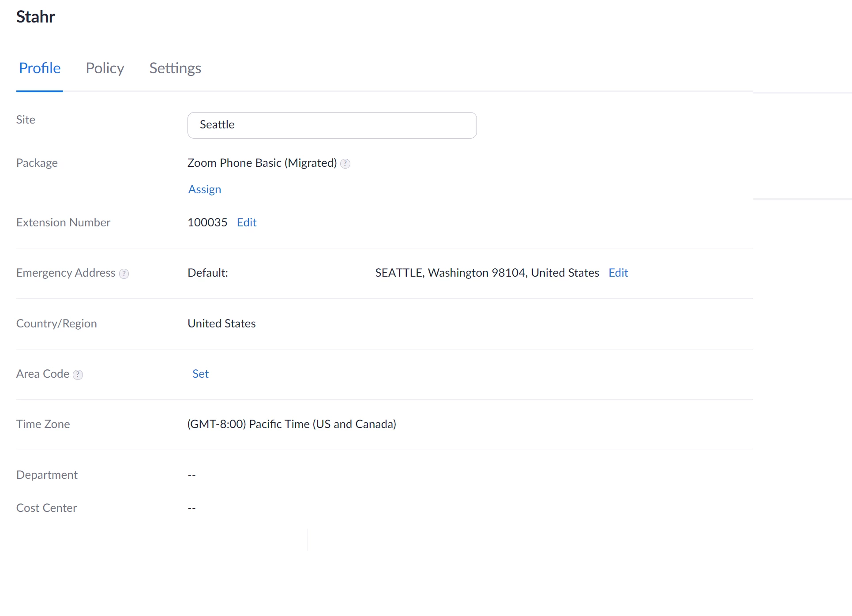852x616 pixels.
Task: Click the Department field dashes value
Action: click(191, 475)
